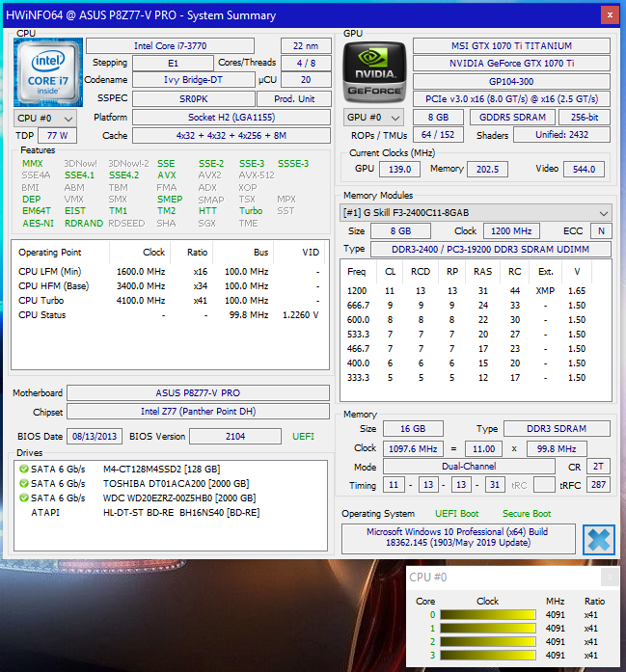Close the CPU #0 clock window
626x672 pixels.
click(610, 577)
